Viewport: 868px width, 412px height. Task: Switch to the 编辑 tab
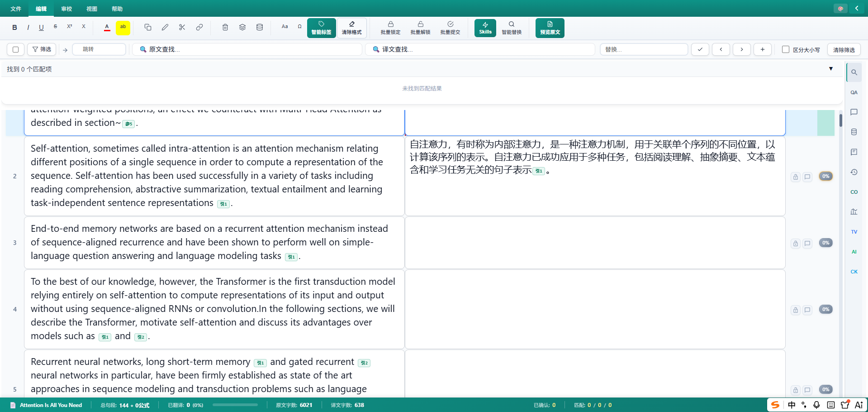point(41,9)
